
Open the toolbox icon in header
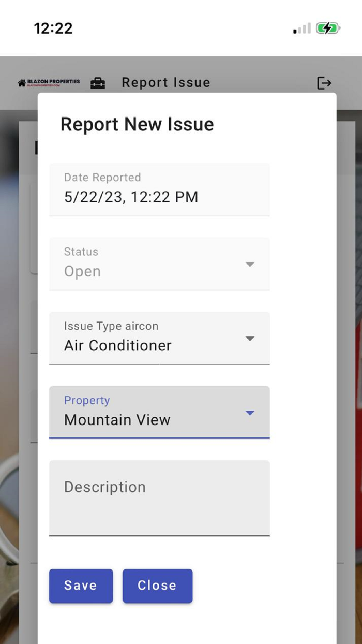pos(98,83)
